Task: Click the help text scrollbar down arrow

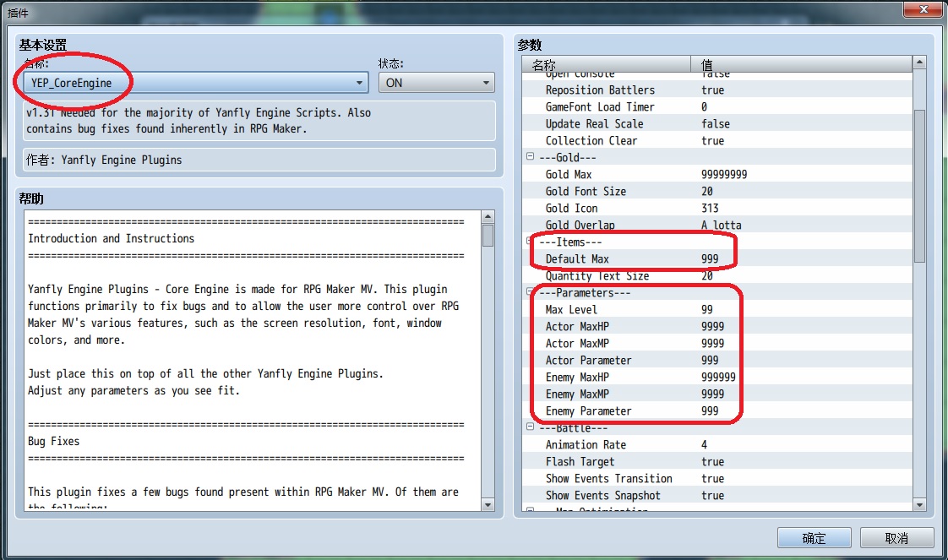Action: [x=488, y=504]
